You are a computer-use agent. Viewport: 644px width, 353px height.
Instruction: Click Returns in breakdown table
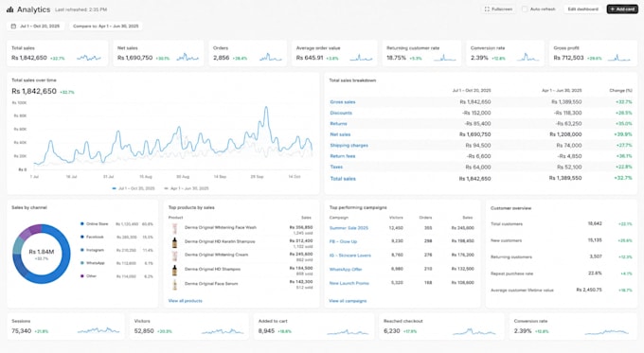338,124
